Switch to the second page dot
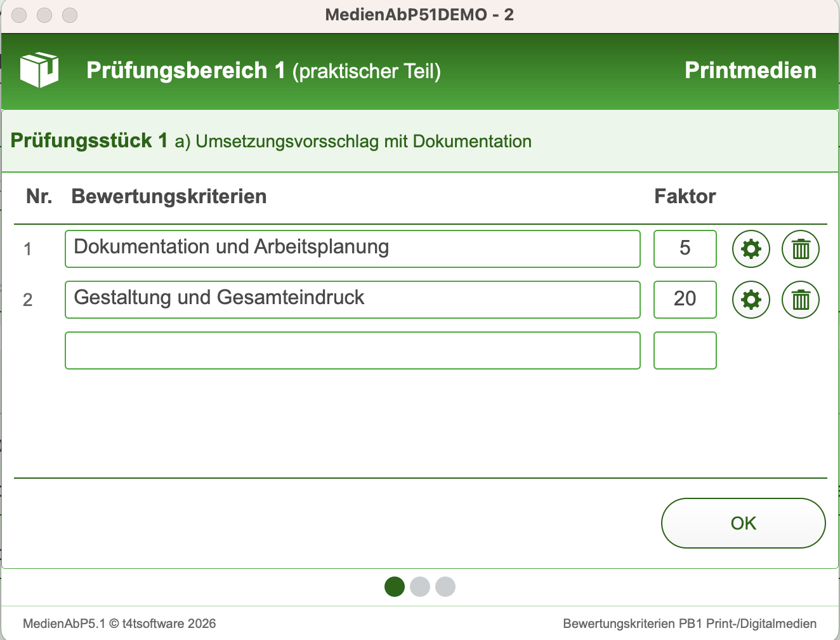This screenshot has width=840, height=640. point(420,587)
